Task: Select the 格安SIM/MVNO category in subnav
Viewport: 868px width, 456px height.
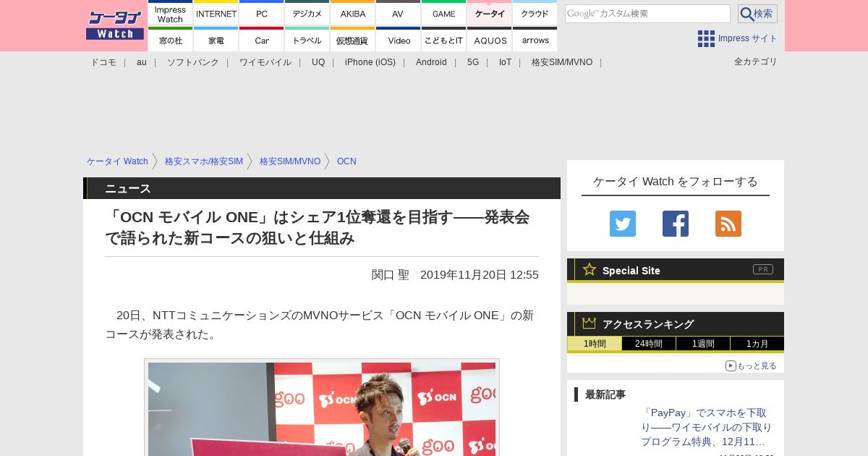Action: pyautogui.click(x=562, y=62)
